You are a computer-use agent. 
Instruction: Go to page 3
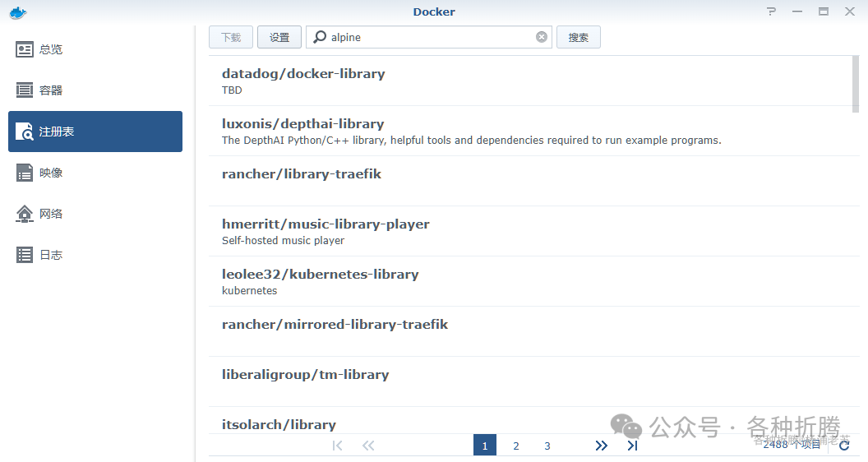pyautogui.click(x=547, y=446)
